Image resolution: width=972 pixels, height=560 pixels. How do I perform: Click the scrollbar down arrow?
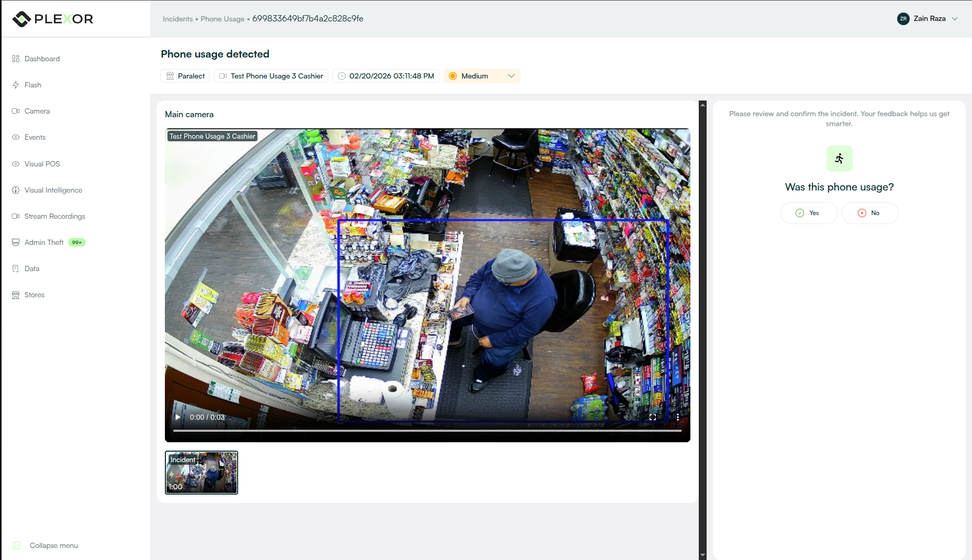point(702,555)
